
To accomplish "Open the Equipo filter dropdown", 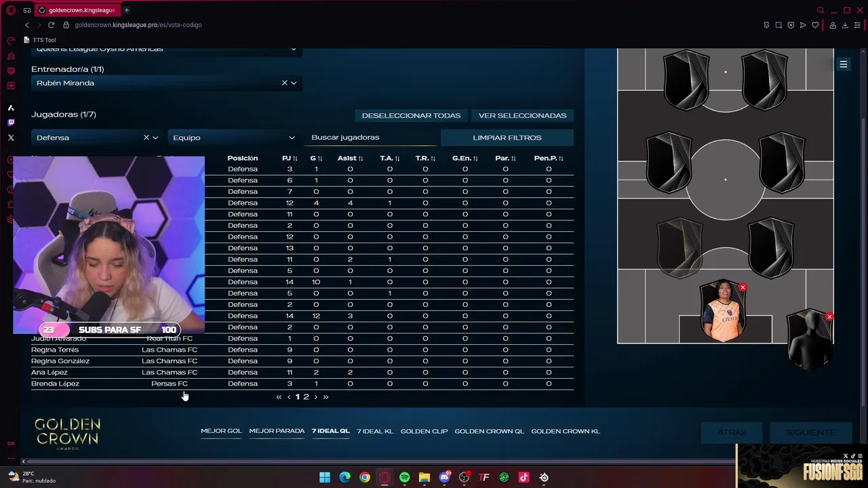I will coord(233,138).
